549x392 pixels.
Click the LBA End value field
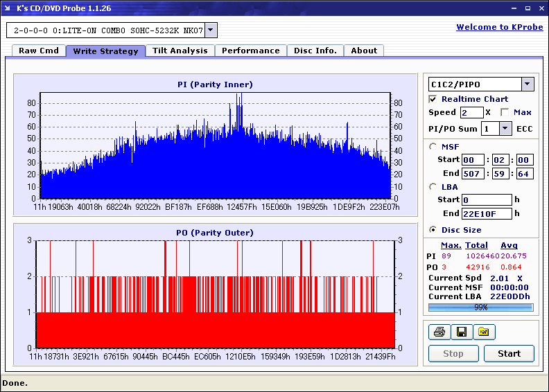(x=487, y=213)
